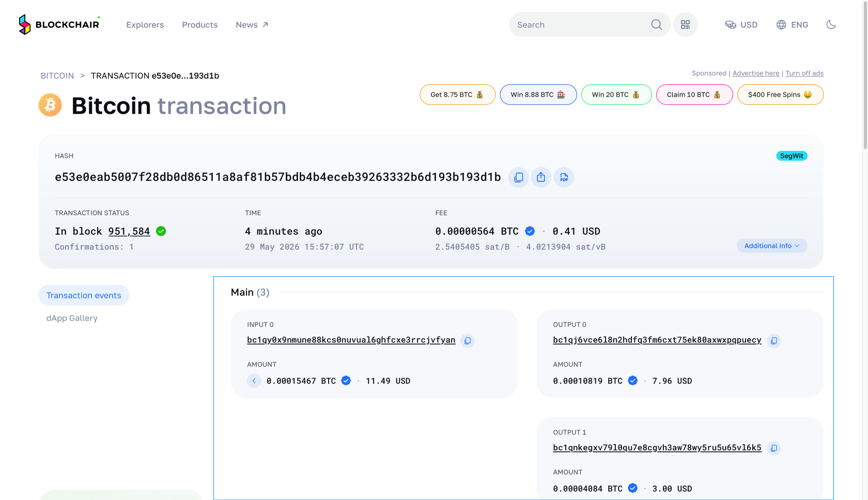
Task: Click the 11.49 USD input amount
Action: 388,381
